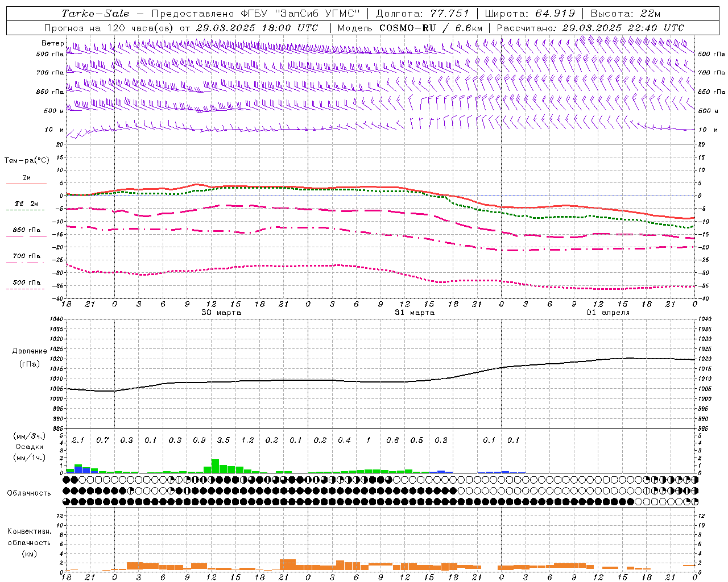Click '850 гПа' entry in temperature legend
728x582 pixels.
(x=27, y=230)
